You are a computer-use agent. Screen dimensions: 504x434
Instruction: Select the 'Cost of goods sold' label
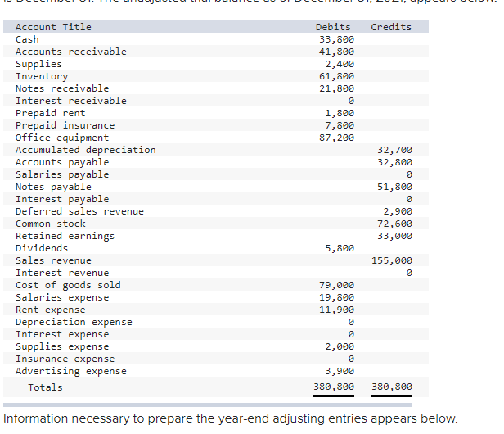(68, 285)
